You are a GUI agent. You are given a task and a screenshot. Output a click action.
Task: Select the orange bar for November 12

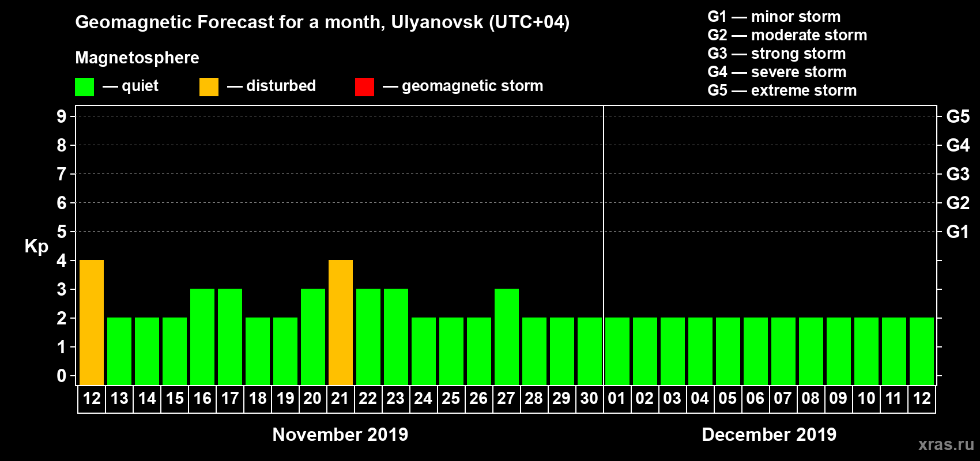click(92, 323)
